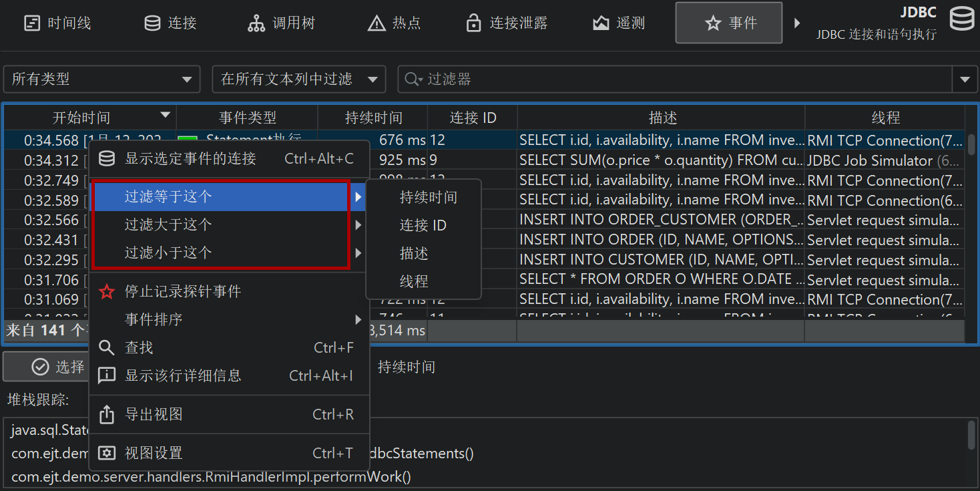This screenshot has width=980, height=491.
Task: Open the 所有类型 event type dropdown
Action: point(101,79)
